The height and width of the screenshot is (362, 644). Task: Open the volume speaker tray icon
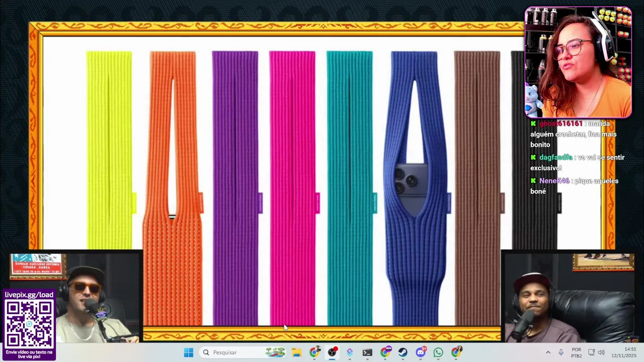[x=601, y=352]
